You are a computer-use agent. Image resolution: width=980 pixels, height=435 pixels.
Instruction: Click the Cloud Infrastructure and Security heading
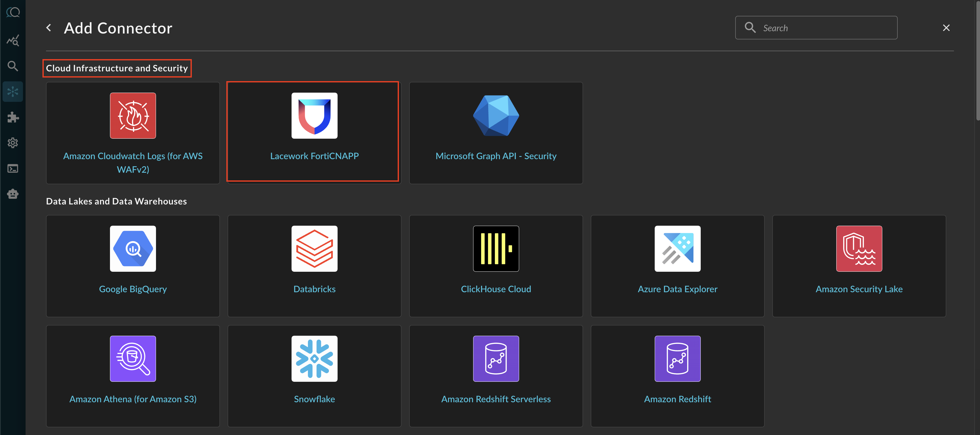pos(117,68)
